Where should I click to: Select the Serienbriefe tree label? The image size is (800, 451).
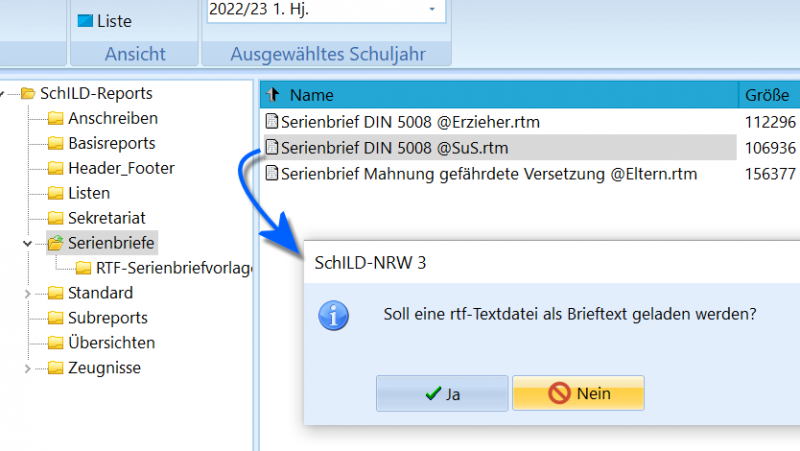111,243
